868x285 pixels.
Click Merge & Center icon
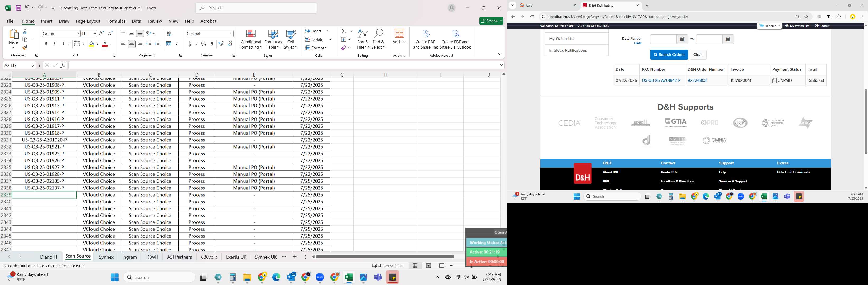click(169, 44)
